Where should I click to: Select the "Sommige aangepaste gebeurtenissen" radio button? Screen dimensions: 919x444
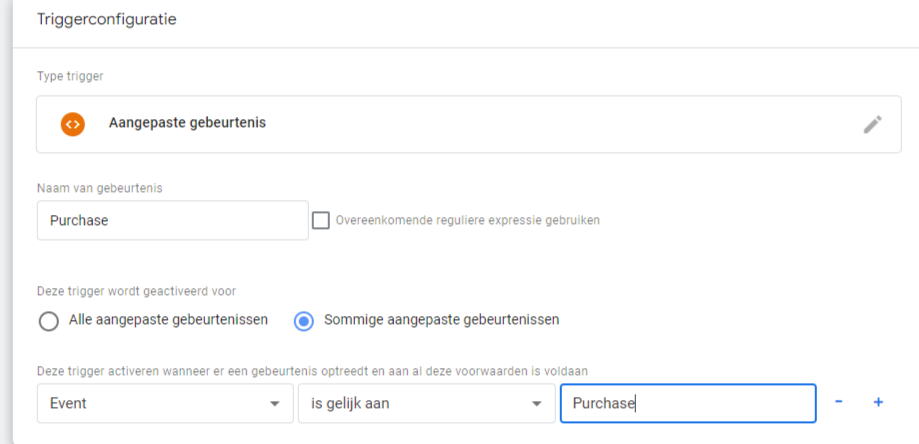pos(304,321)
